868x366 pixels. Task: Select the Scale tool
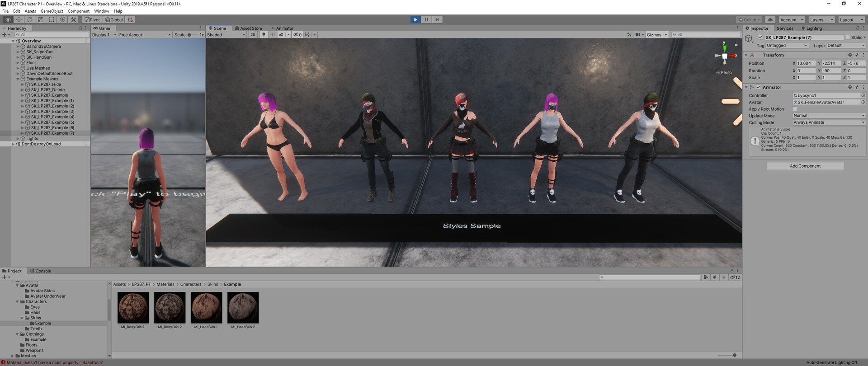pos(41,20)
